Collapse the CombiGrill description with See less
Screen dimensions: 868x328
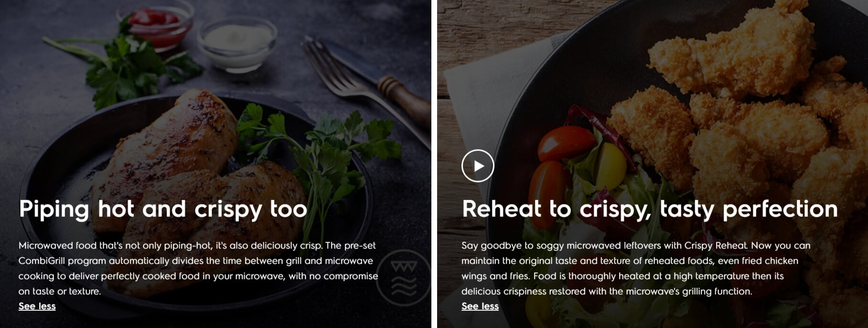coord(37,306)
